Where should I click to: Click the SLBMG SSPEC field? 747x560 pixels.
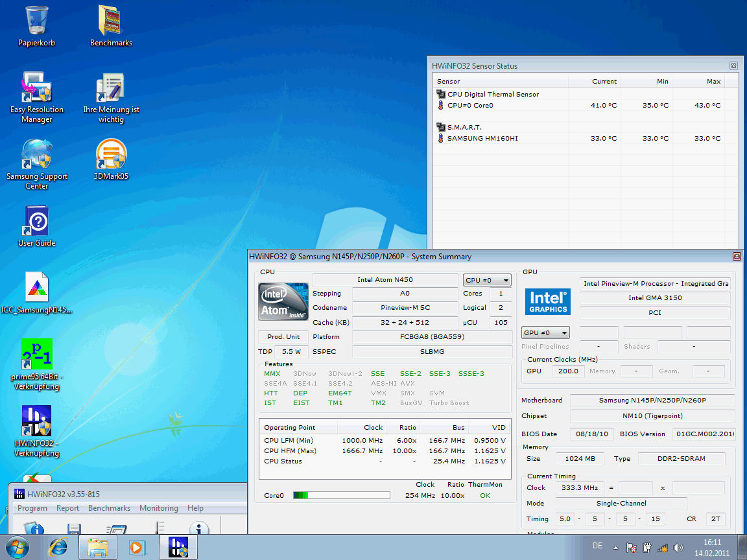432,352
